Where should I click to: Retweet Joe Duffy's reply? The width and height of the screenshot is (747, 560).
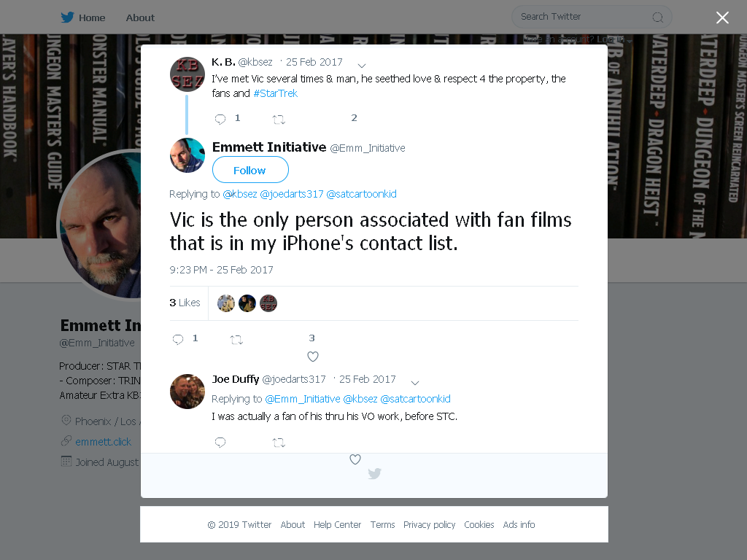(x=279, y=443)
